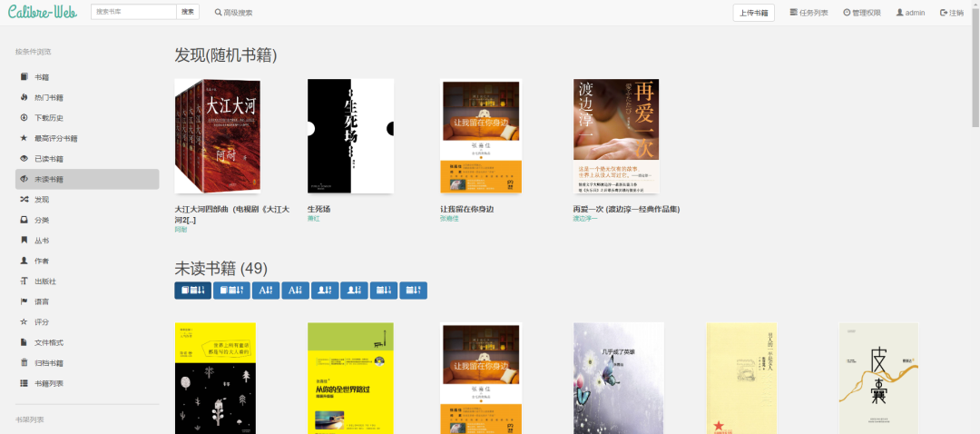Sort by book date, newest first

(192, 291)
